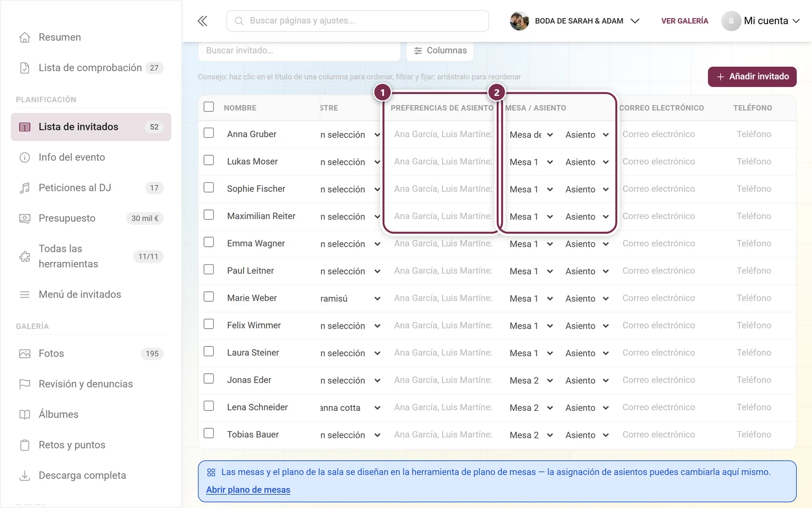Click the Buscar invitado search field
Viewport: 812px width, 508px height.
[299, 51]
